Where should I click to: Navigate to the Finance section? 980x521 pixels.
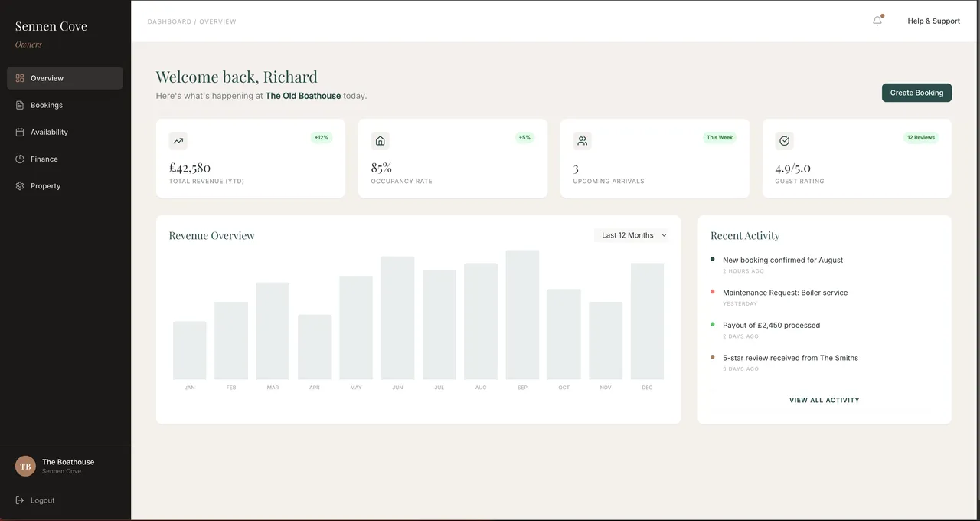[x=44, y=159]
